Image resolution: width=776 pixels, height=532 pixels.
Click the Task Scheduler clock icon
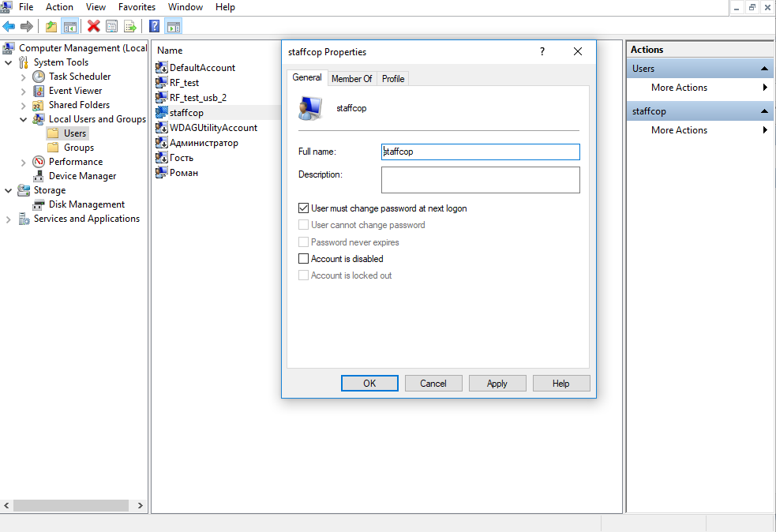(39, 77)
